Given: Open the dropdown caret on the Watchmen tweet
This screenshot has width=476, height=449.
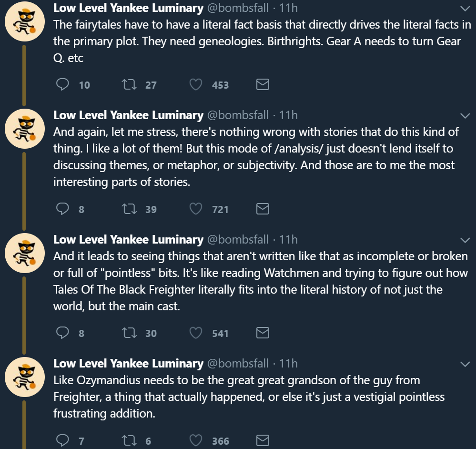Looking at the screenshot, I should click(465, 240).
